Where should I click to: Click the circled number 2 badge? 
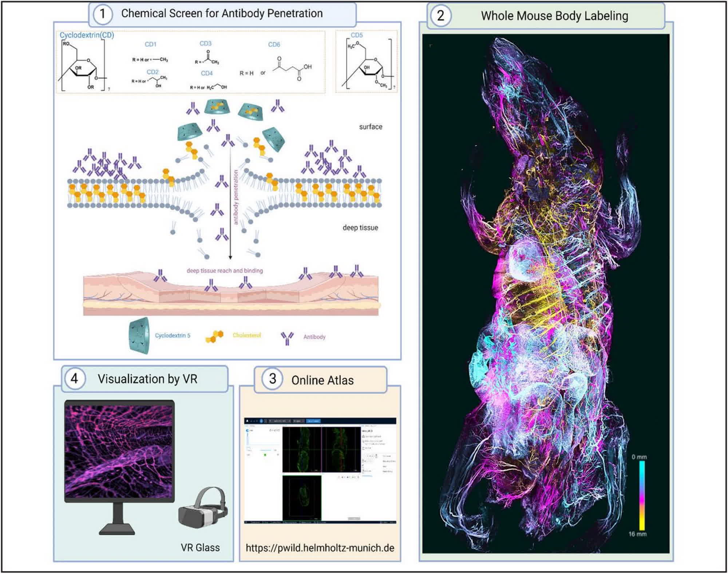pyautogui.click(x=440, y=16)
